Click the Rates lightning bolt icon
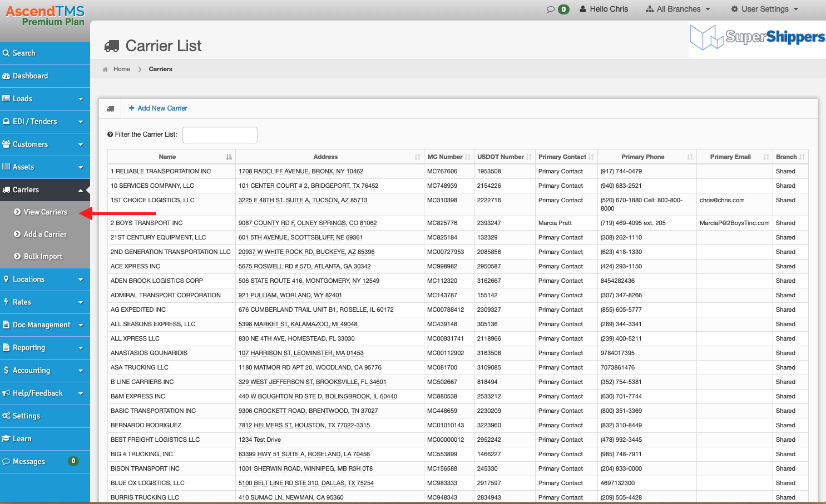826x504 pixels. tap(6, 302)
